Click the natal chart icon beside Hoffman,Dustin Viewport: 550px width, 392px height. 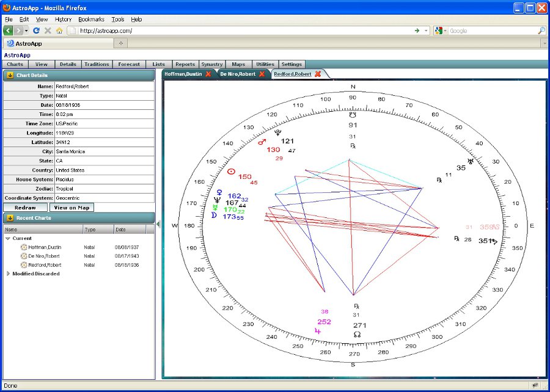pos(24,247)
